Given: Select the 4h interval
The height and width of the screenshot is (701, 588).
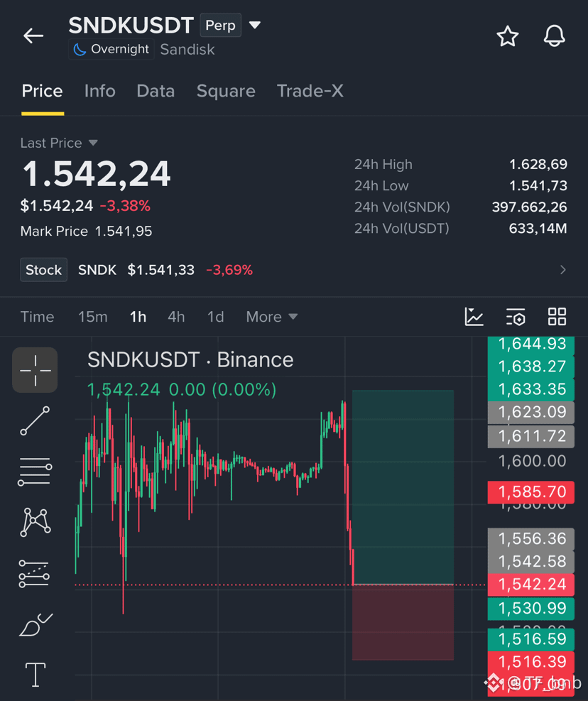Looking at the screenshot, I should (x=176, y=317).
